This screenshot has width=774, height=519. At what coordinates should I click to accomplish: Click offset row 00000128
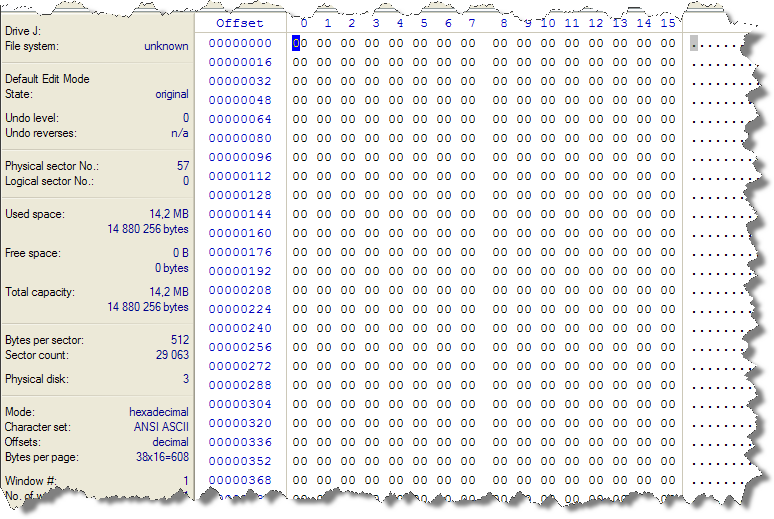click(240, 195)
